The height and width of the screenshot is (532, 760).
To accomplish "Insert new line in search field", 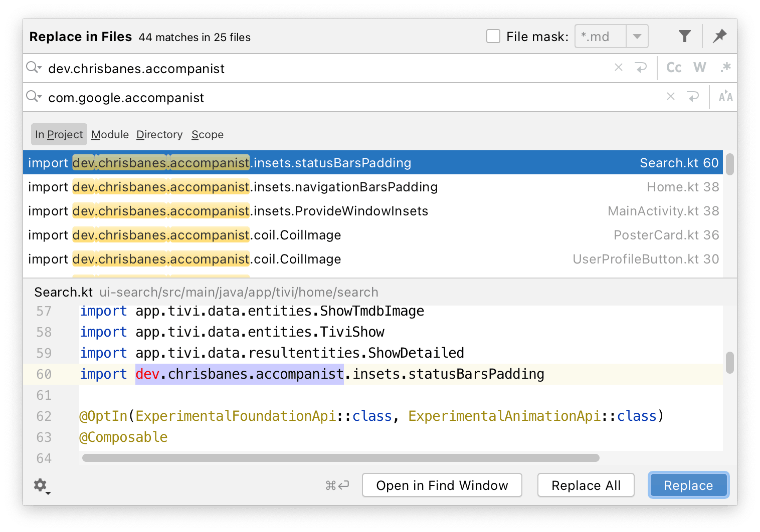I will pyautogui.click(x=641, y=68).
